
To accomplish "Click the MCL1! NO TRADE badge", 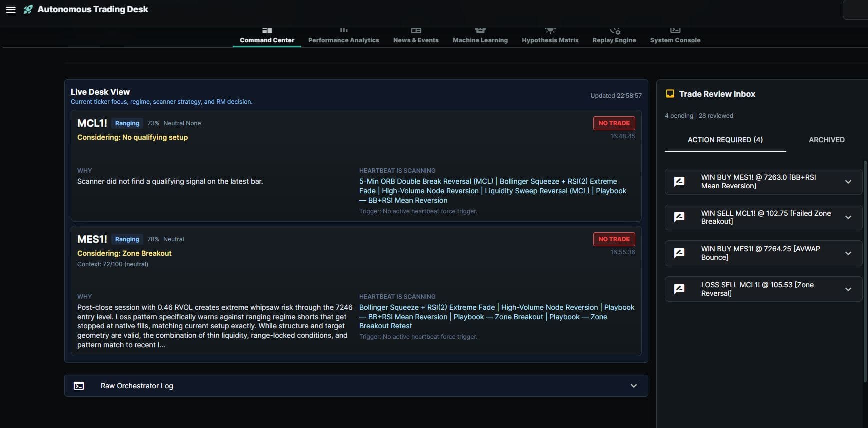I will 614,123.
